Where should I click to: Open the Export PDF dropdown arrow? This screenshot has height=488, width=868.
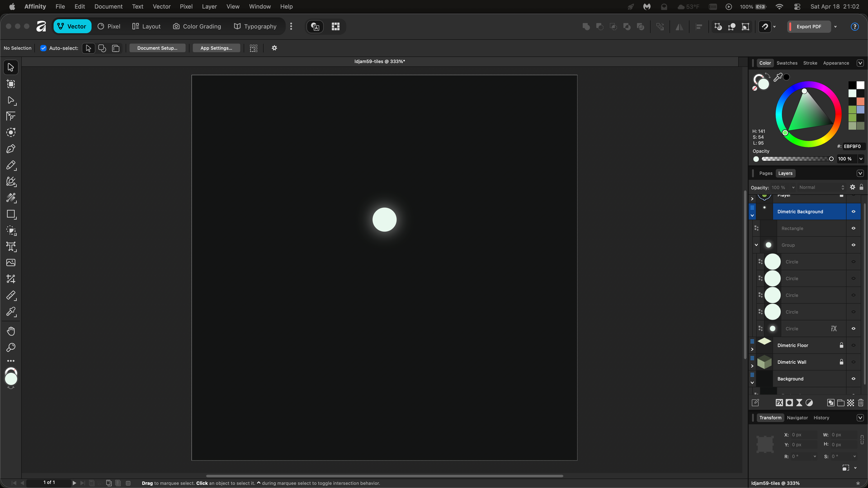pyautogui.click(x=835, y=27)
